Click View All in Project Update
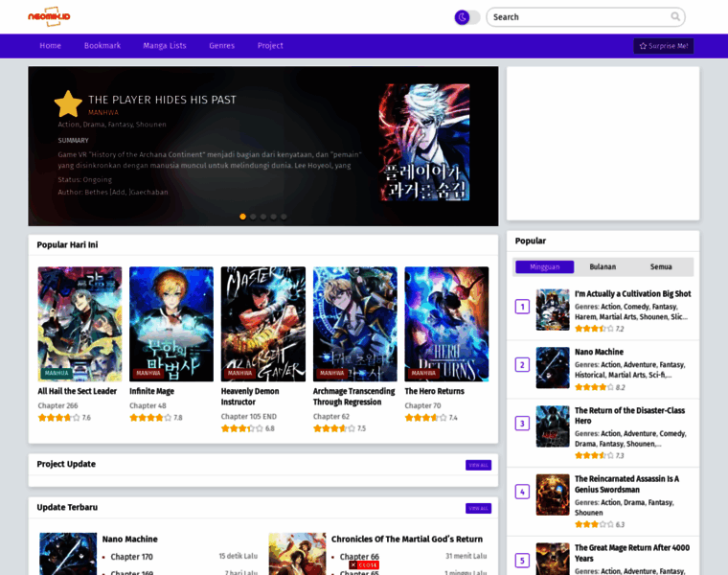 pyautogui.click(x=478, y=465)
